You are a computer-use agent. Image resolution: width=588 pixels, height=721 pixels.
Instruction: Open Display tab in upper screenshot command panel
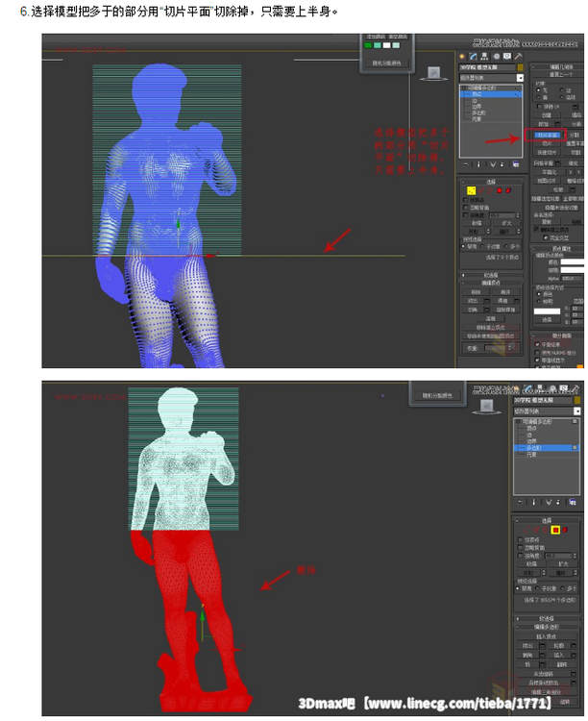point(507,56)
